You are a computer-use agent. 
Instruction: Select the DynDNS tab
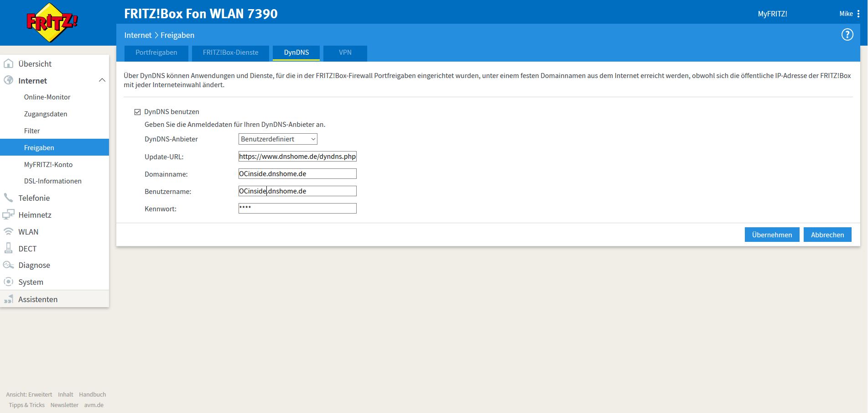point(296,52)
